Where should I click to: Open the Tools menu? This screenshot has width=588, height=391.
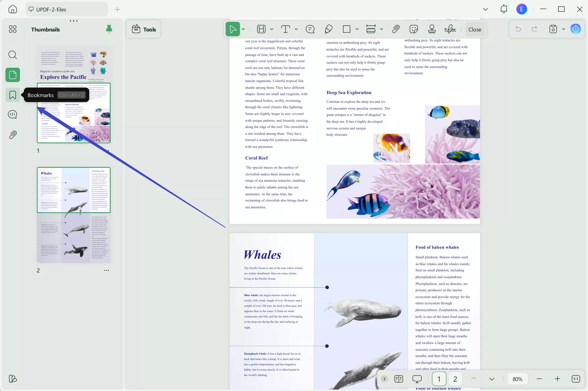point(144,29)
